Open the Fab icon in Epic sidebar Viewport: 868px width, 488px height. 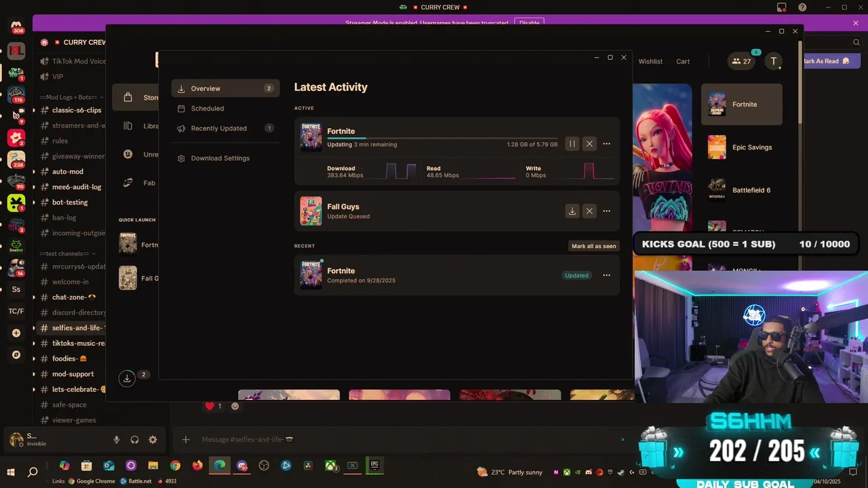(x=128, y=183)
